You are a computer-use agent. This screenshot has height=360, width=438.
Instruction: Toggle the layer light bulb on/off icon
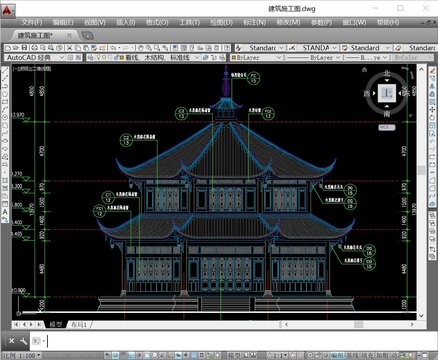98,57
